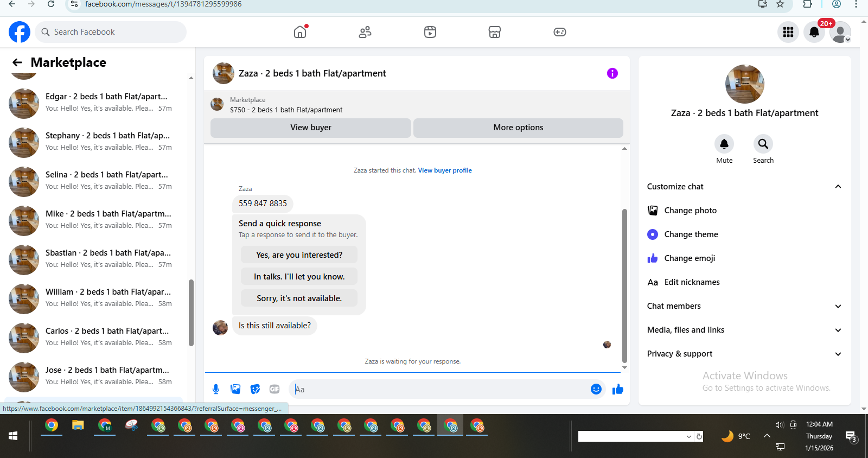The width and height of the screenshot is (868, 458).
Task: Click the More options button
Action: 518,128
